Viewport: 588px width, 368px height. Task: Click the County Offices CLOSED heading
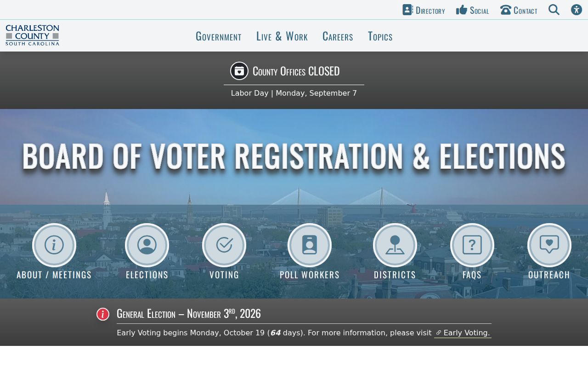(x=296, y=71)
